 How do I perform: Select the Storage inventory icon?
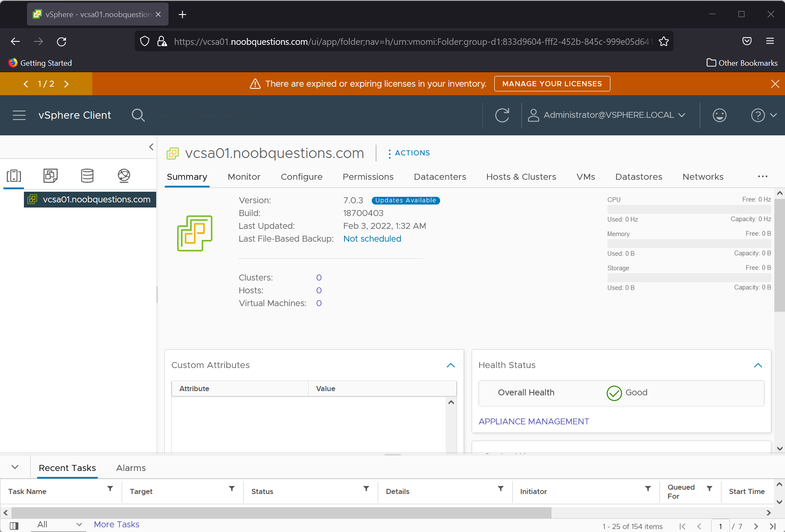[x=87, y=175]
